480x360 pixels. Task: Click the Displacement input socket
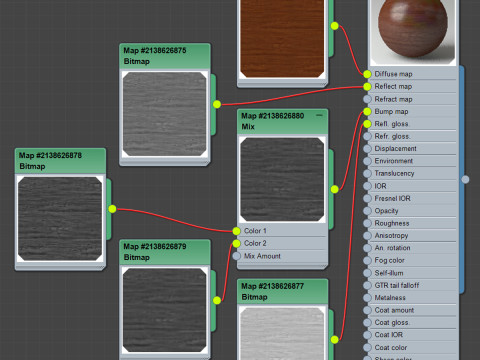pos(367,149)
